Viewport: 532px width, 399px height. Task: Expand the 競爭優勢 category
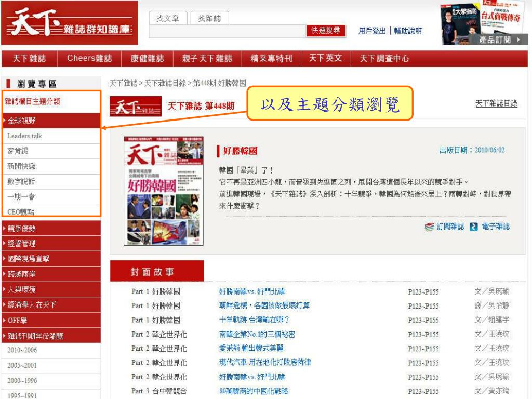[51, 229]
